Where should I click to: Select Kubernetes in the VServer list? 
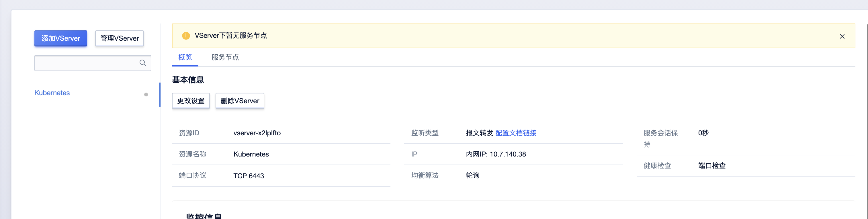52,93
